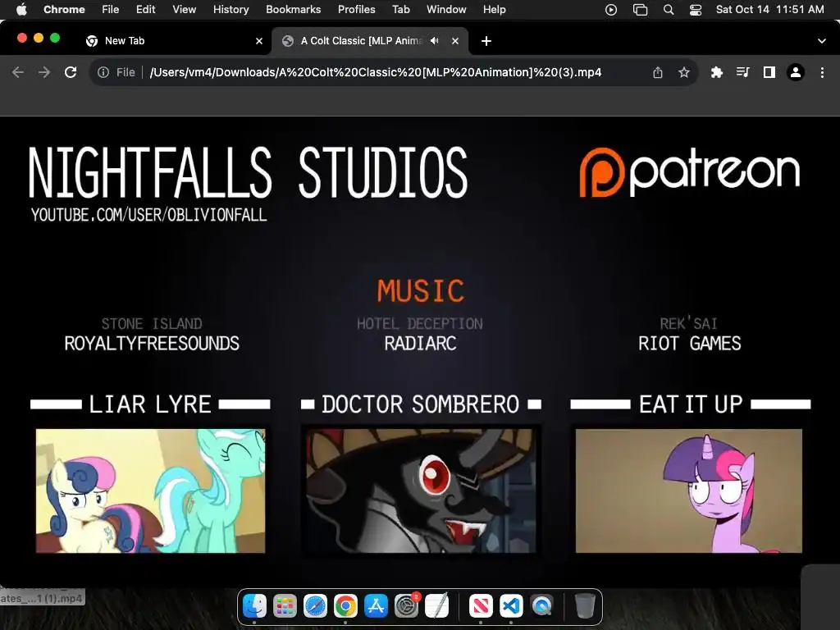Open the Tab menu
The image size is (840, 630).
pos(400,10)
